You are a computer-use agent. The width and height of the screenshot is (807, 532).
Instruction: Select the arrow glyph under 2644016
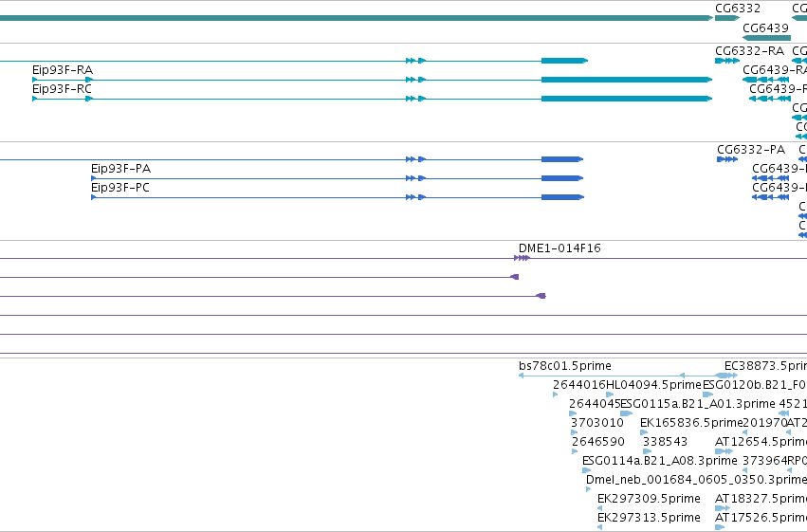pos(556,394)
